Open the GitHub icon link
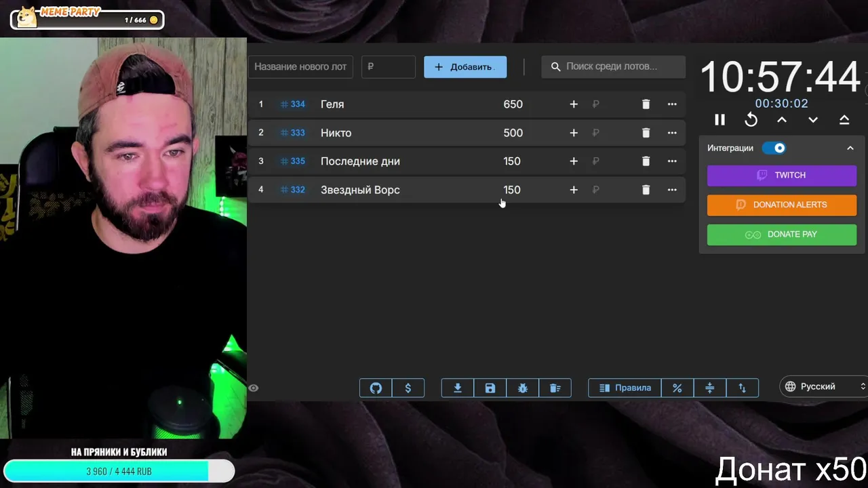The image size is (868, 488). 376,388
